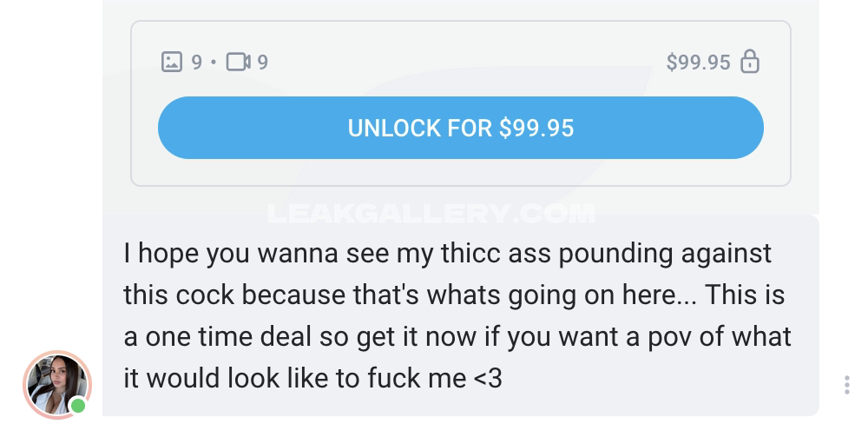
Task: Click the number 9 beside the photo icon
Action: [196, 62]
